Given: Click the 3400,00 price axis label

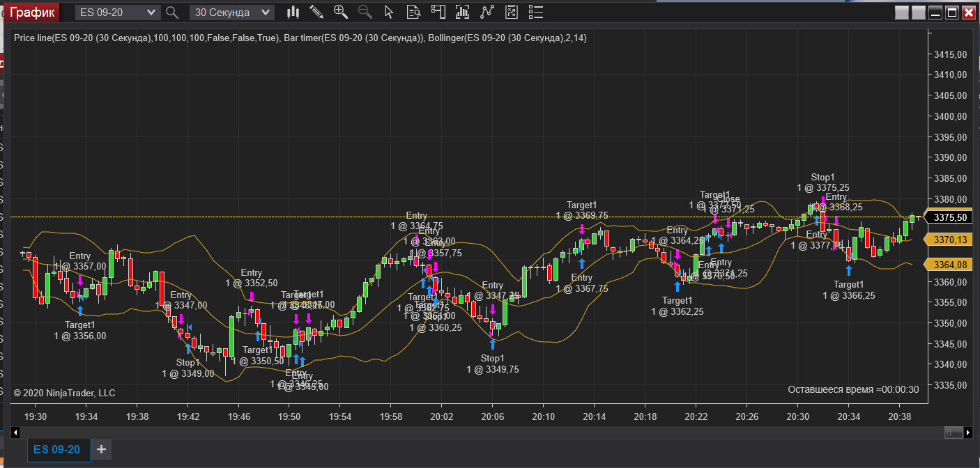Looking at the screenshot, I should pos(950,116).
